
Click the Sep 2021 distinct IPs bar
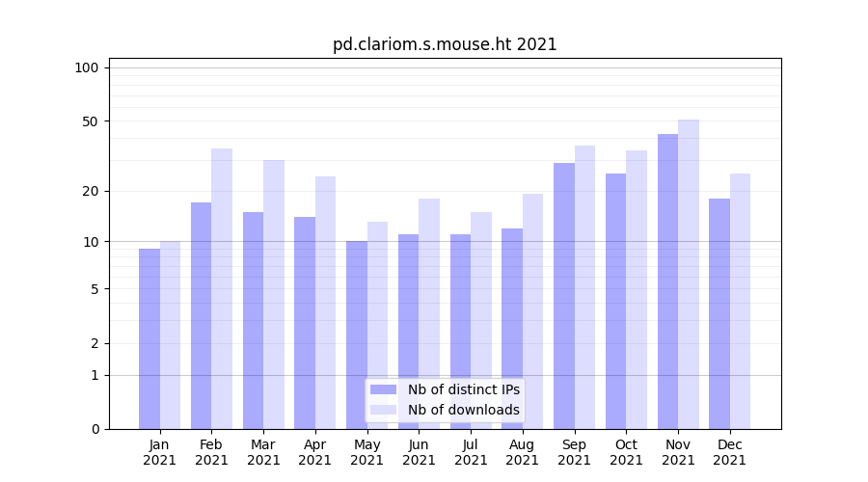click(564, 296)
